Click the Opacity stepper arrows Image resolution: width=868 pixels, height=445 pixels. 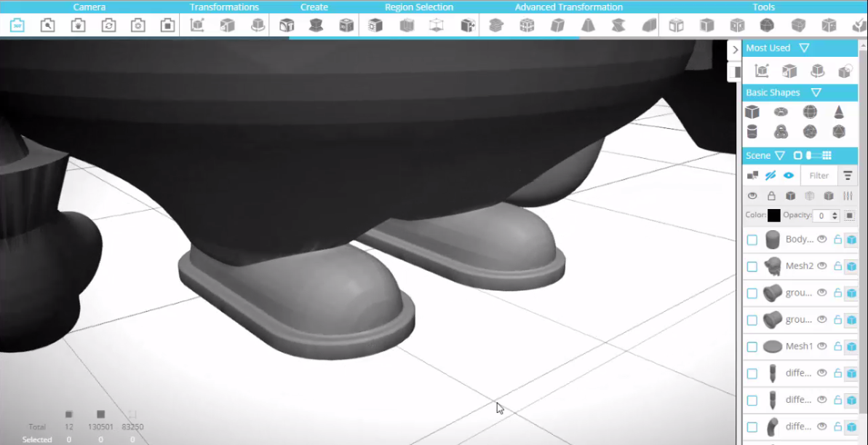(x=835, y=216)
